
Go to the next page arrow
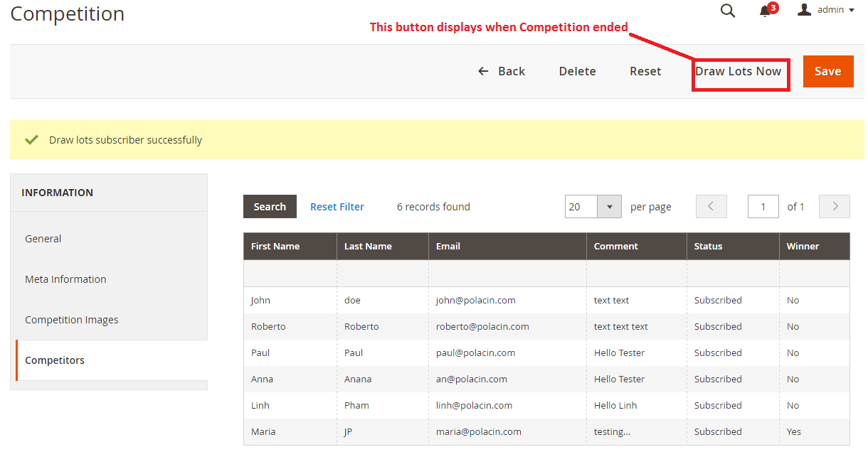pos(835,207)
